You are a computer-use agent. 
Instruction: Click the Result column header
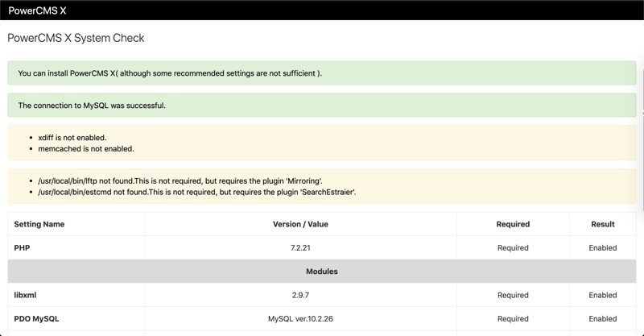(x=602, y=224)
